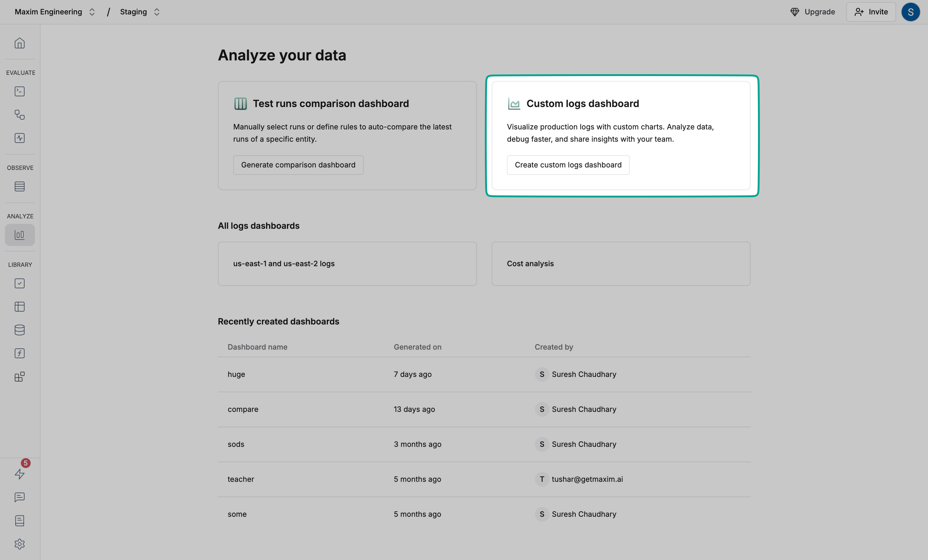Expand the Maxim Engineering workspace switcher
Screen dimensions: 928x560
(92, 12)
